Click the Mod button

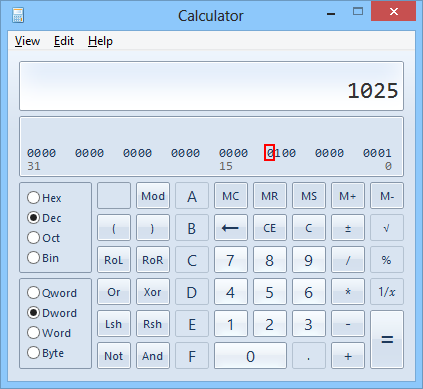(x=153, y=196)
